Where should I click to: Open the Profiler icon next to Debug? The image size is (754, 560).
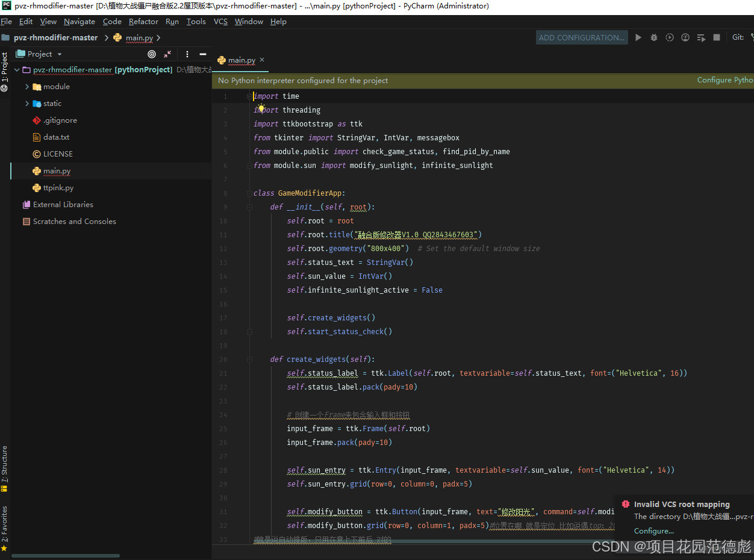point(669,37)
